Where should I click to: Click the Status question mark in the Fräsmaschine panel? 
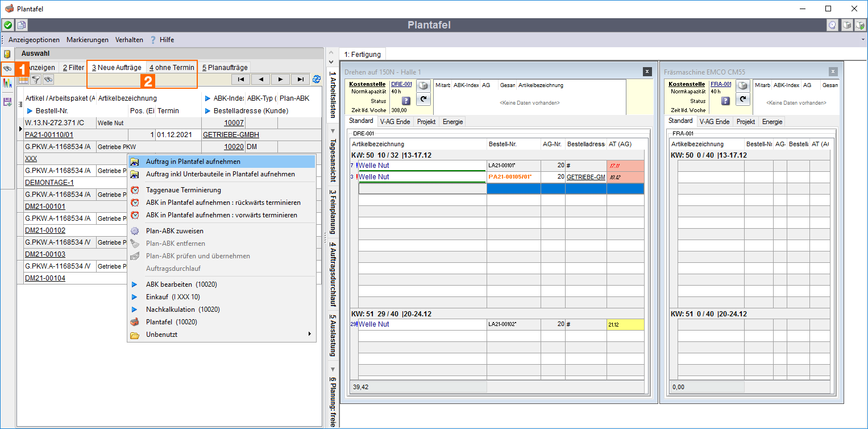click(726, 101)
